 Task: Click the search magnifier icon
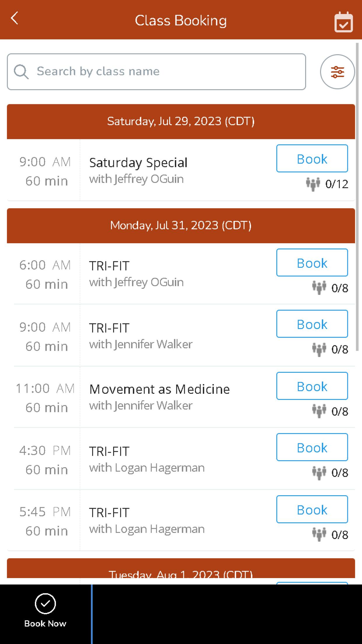coord(21,71)
